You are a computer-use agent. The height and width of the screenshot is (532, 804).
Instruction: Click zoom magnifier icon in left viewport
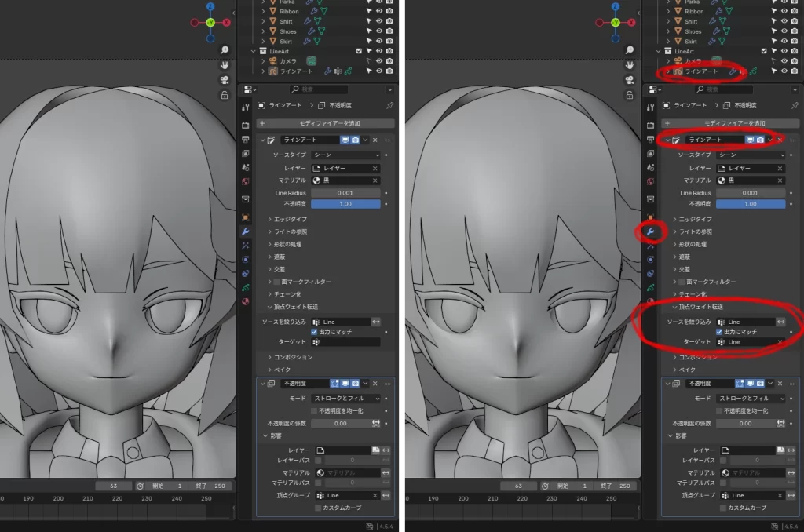click(225, 50)
